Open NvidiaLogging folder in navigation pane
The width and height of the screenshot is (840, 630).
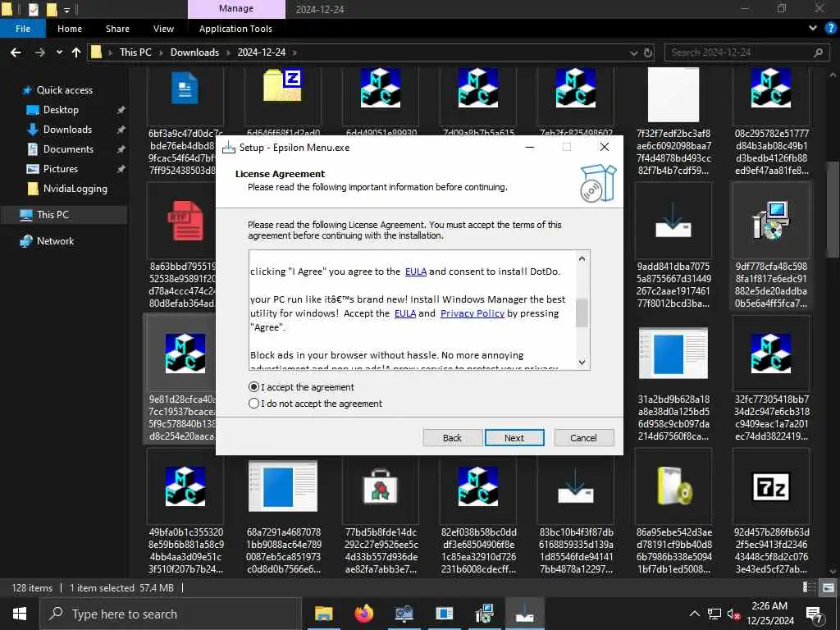pyautogui.click(x=75, y=189)
